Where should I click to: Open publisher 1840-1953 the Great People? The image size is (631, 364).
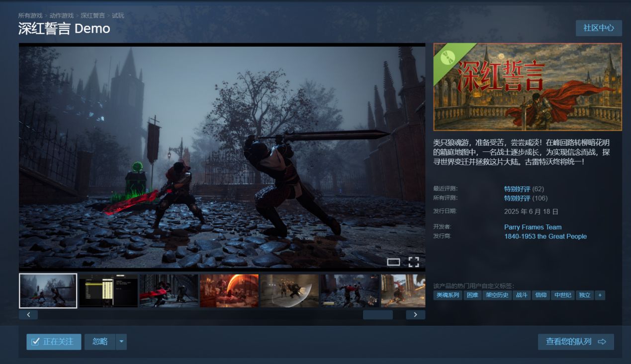coord(545,236)
